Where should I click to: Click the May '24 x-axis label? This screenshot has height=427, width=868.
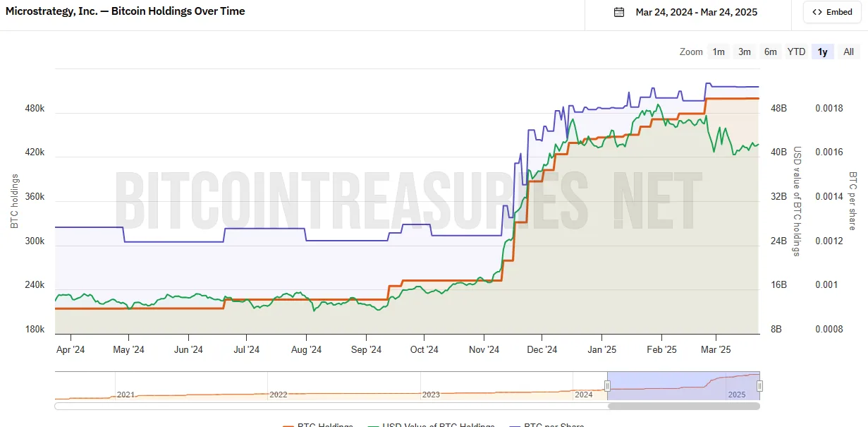click(128, 349)
